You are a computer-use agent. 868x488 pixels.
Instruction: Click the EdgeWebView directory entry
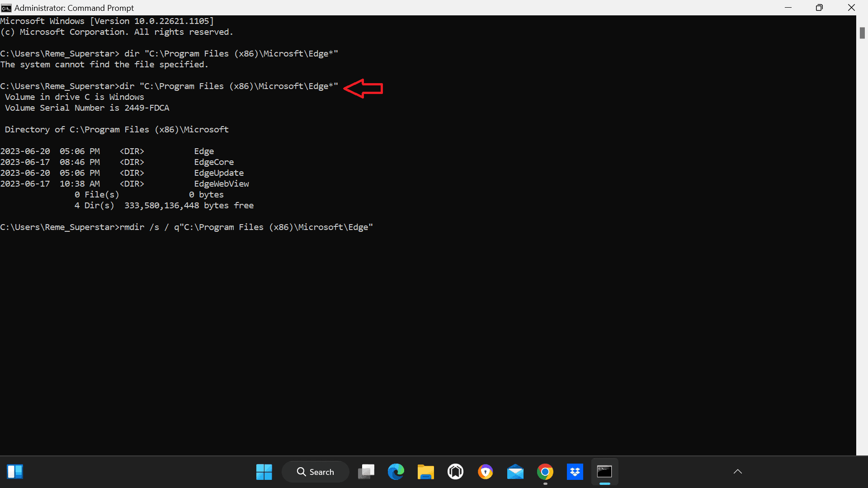[222, 184]
